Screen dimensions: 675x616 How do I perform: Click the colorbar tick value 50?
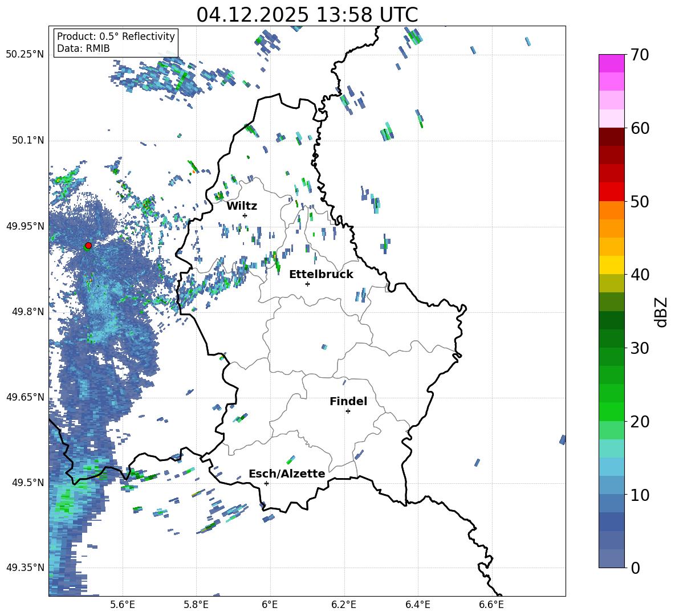(640, 202)
